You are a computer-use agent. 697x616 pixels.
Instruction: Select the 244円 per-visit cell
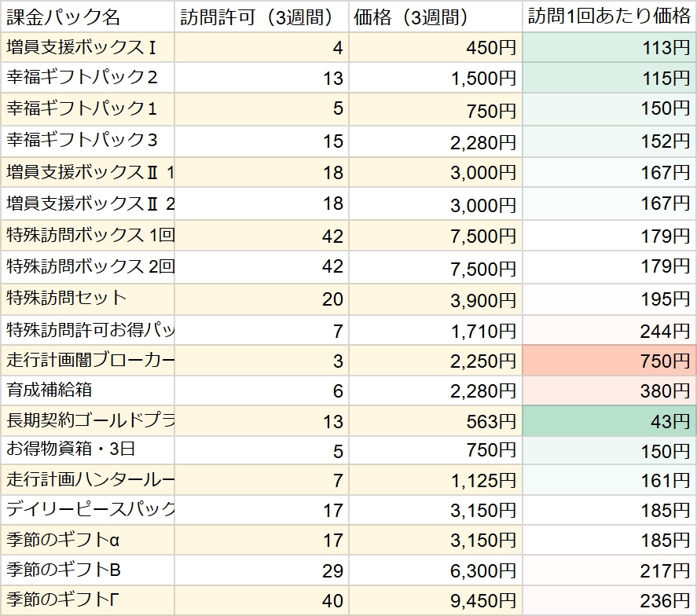click(x=610, y=330)
